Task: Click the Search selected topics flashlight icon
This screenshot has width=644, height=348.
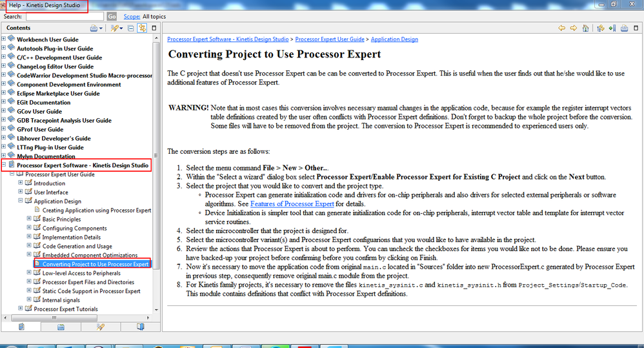Action: [x=115, y=28]
